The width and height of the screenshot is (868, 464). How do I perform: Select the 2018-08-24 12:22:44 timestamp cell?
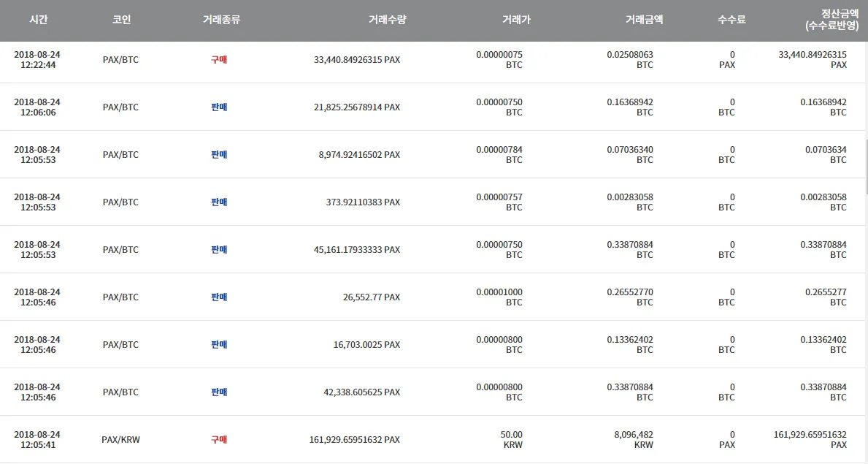pyautogui.click(x=37, y=59)
